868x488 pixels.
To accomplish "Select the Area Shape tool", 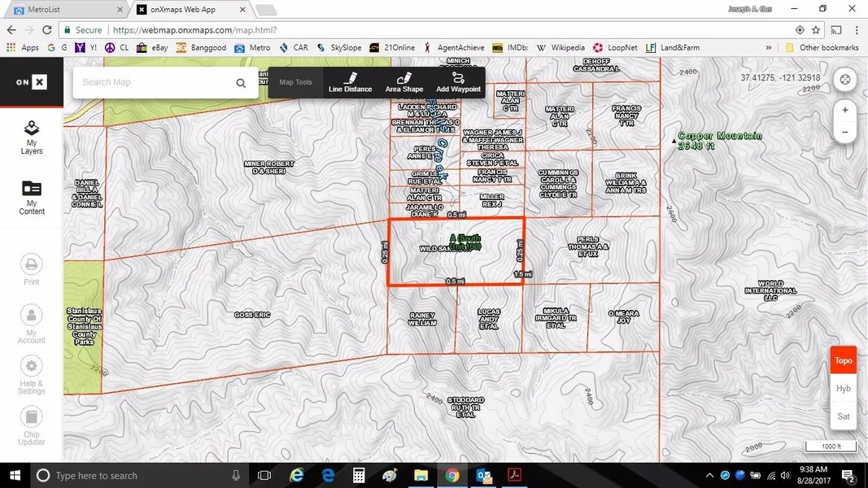I will (x=403, y=82).
